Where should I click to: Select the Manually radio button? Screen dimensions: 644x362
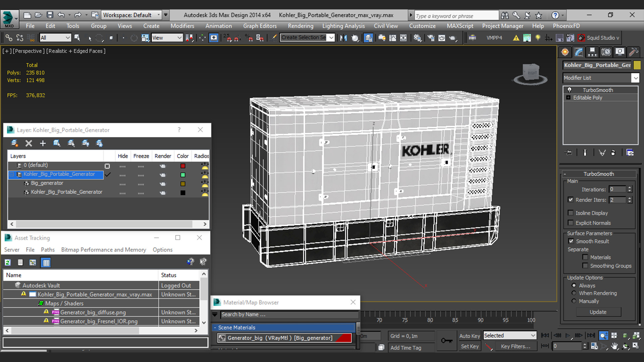[574, 301]
